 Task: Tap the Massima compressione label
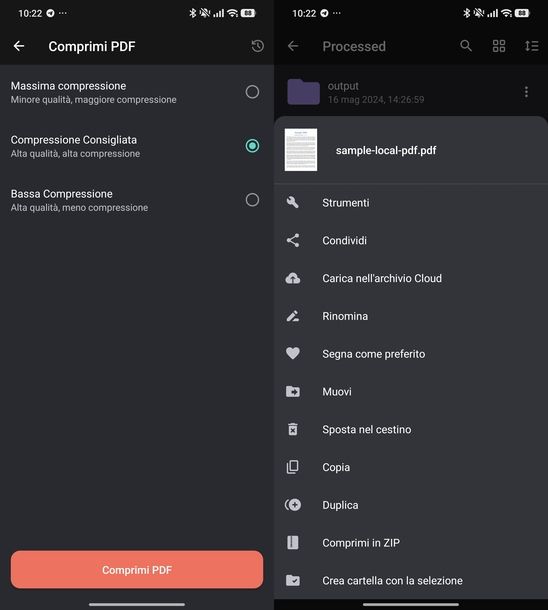pos(68,86)
